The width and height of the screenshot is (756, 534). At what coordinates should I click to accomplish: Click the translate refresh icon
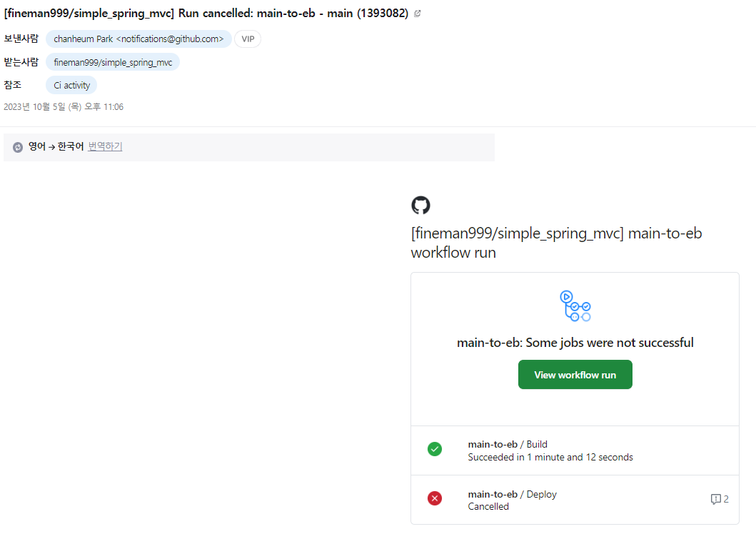[x=18, y=147]
